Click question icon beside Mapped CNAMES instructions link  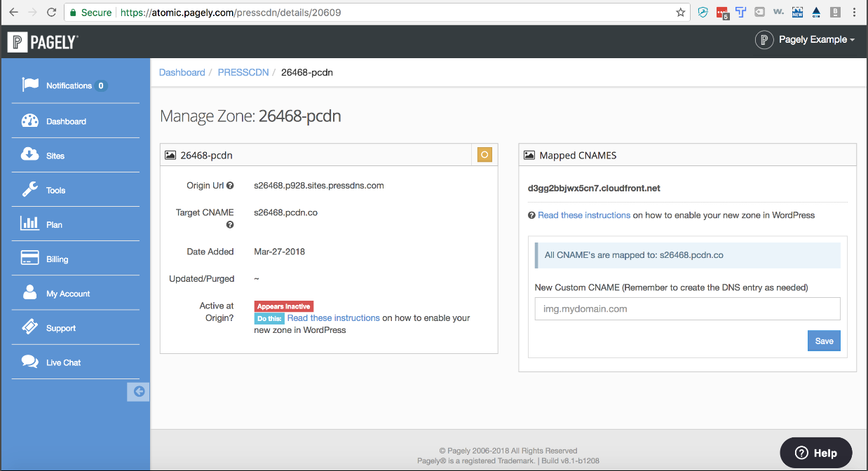click(x=532, y=216)
